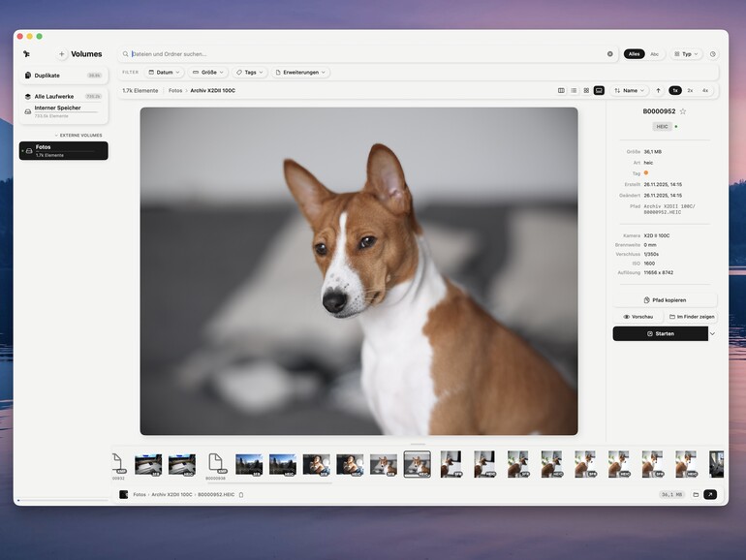Screen dimensions: 746x560
Task: Select the B0000938 XMP file thumbnail
Action: [216, 465]
